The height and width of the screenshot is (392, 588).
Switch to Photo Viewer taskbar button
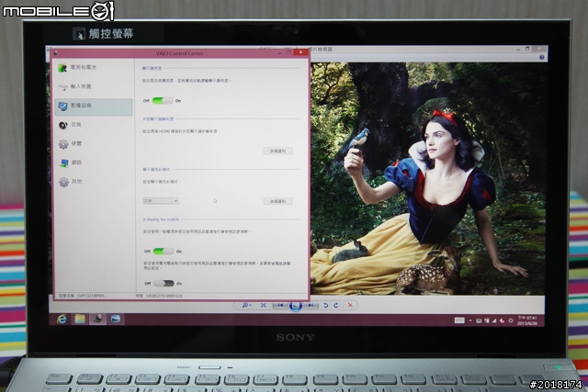(x=116, y=319)
